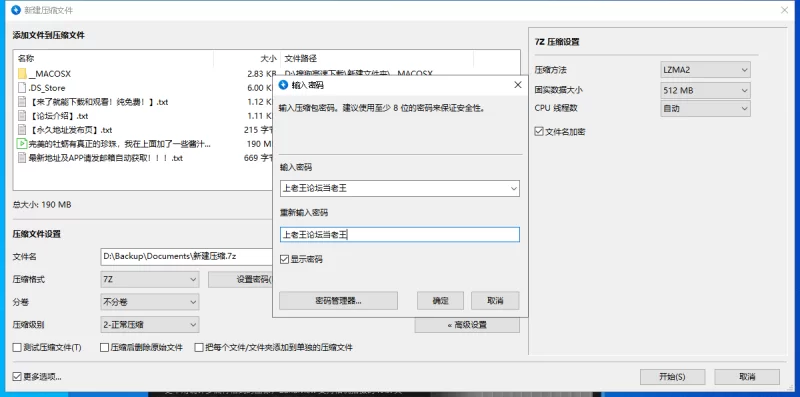The height and width of the screenshot is (397, 800).
Task: Click the 开始(S) button
Action: 672,377
